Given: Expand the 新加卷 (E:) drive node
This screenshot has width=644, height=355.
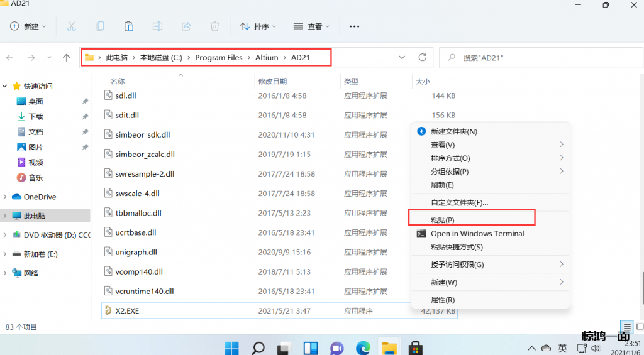Looking at the screenshot, I should [x=6, y=254].
